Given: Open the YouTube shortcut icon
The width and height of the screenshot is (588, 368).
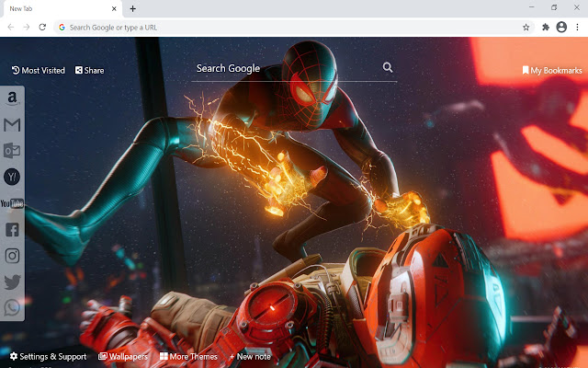Looking at the screenshot, I should (x=12, y=203).
